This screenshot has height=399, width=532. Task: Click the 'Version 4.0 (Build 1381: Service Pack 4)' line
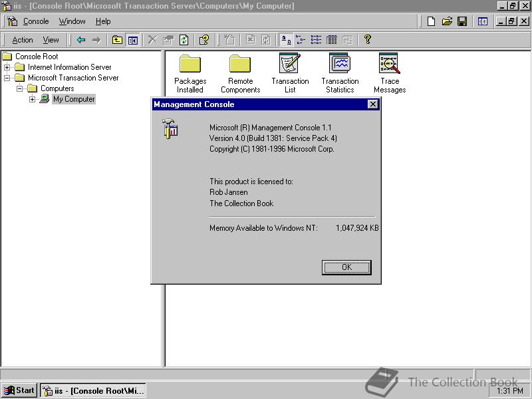[273, 138]
